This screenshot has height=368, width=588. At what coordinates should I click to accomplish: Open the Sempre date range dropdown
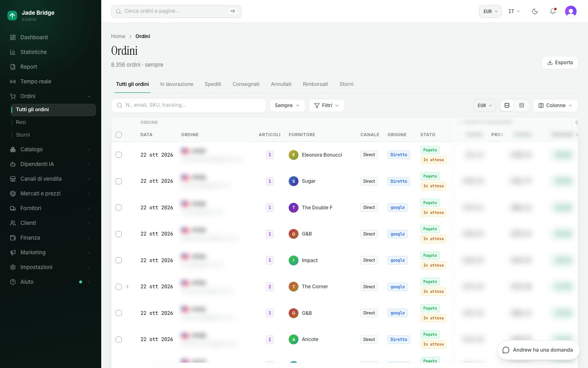coord(287,105)
